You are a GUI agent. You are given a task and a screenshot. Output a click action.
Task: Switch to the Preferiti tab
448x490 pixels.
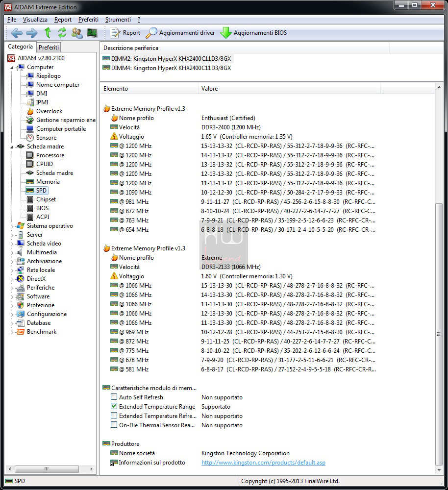49,47
